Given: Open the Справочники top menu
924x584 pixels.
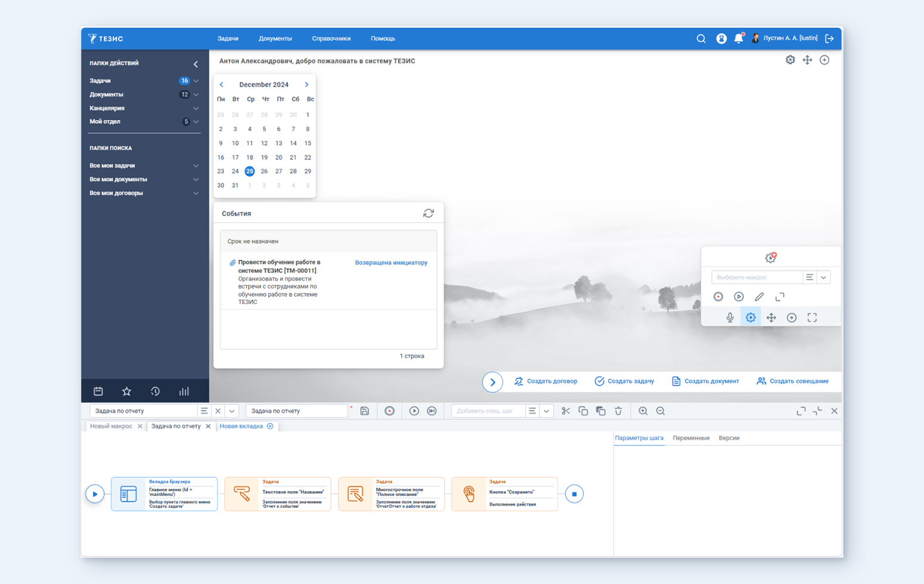Looking at the screenshot, I should point(331,39).
